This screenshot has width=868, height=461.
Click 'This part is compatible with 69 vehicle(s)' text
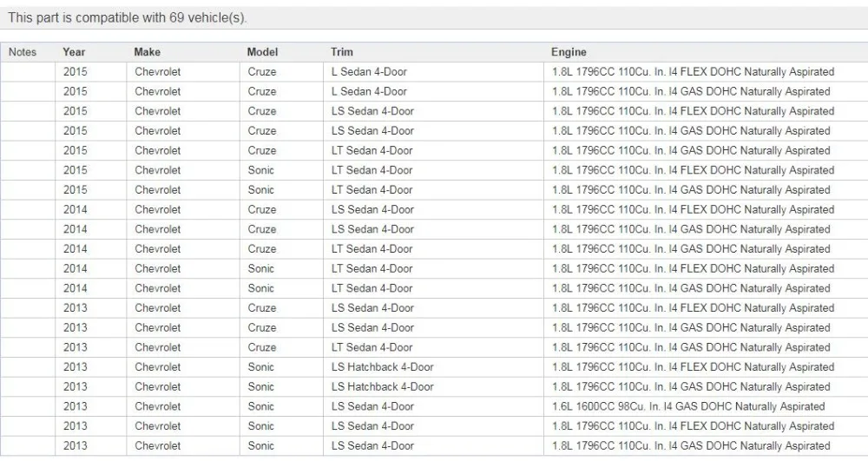pos(128,17)
